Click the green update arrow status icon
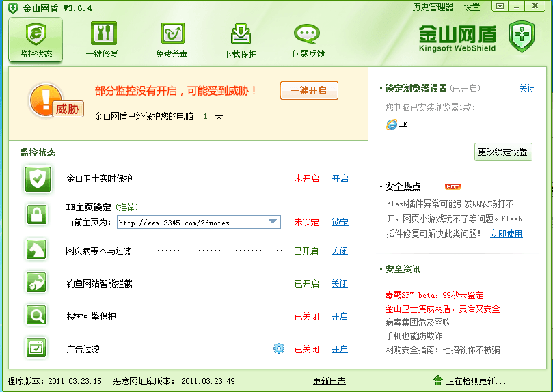Viewport: 553px width, 392px height. 437,380
